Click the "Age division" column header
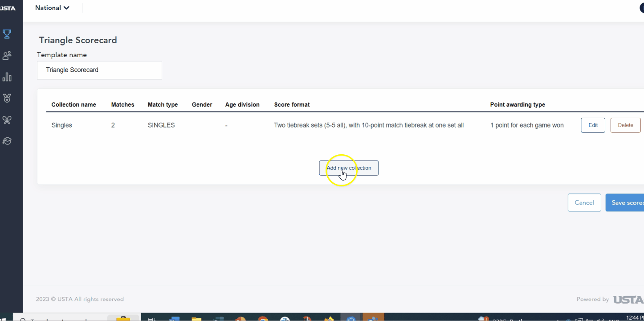Image resolution: width=644 pixels, height=321 pixels. coord(242,105)
